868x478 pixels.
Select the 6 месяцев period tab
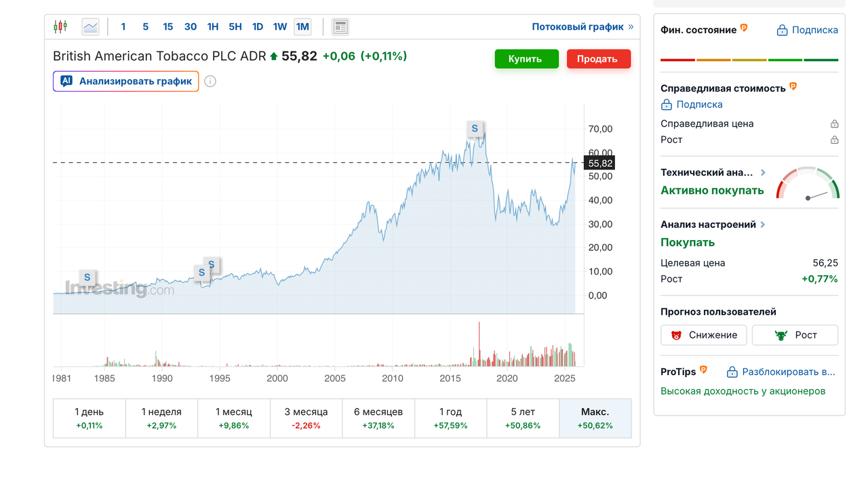point(378,418)
